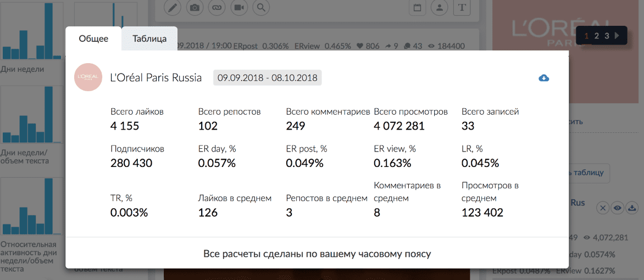644x280 pixels.
Task: Click next page arrow in pager
Action: (x=617, y=36)
